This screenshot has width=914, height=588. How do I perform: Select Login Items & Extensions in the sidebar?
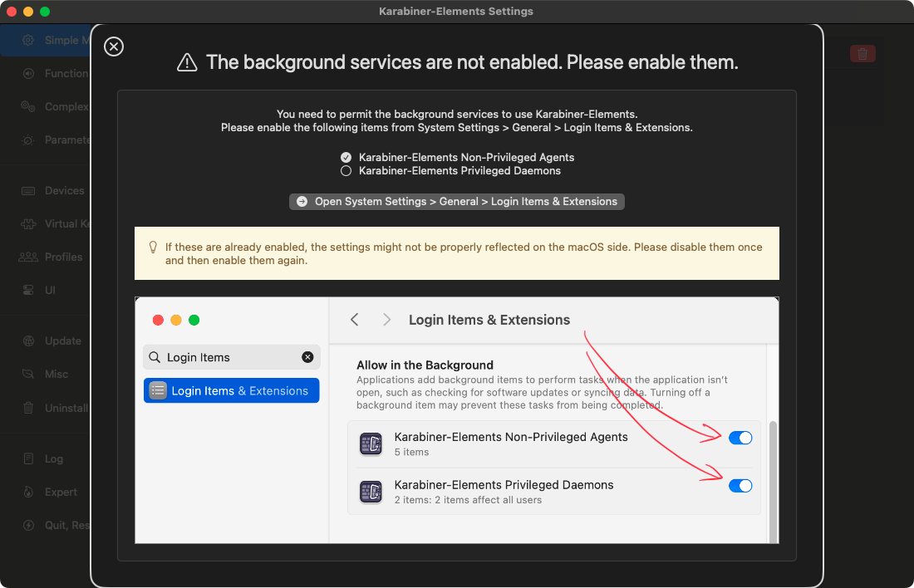click(232, 390)
